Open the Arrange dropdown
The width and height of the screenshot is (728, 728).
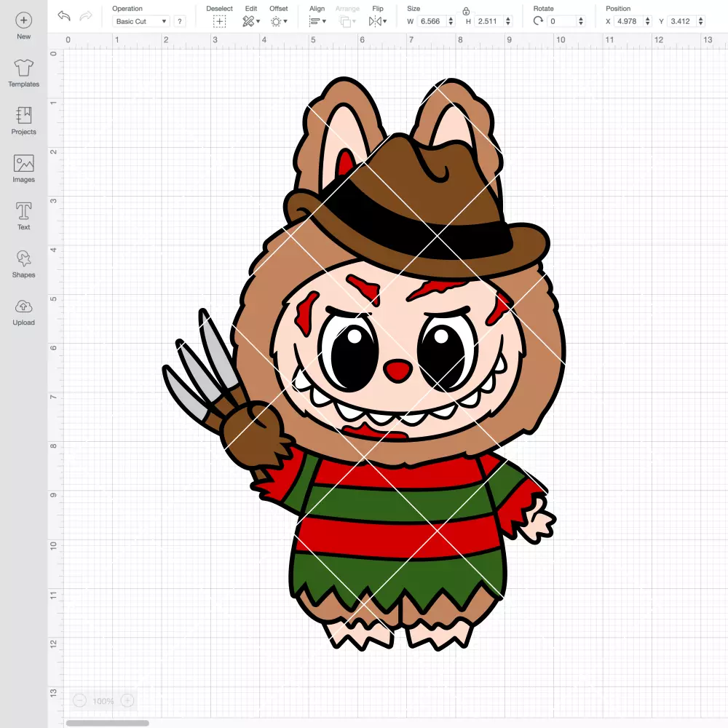coord(348,21)
